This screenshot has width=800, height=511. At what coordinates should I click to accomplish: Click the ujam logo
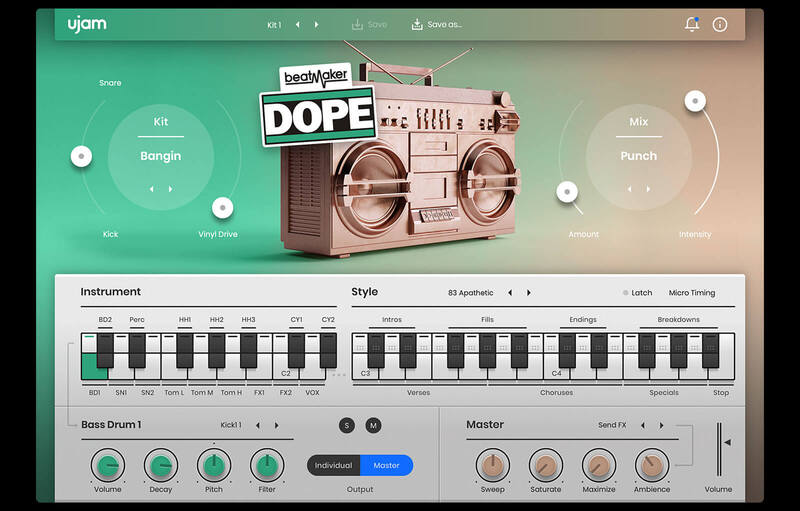coord(86,23)
